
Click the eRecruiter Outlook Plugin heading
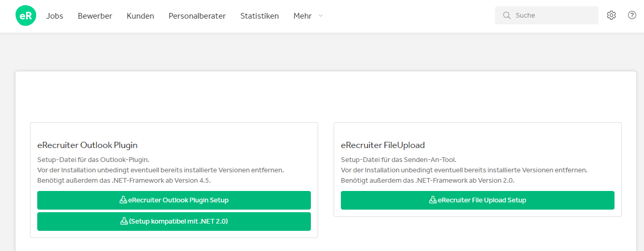(87, 145)
